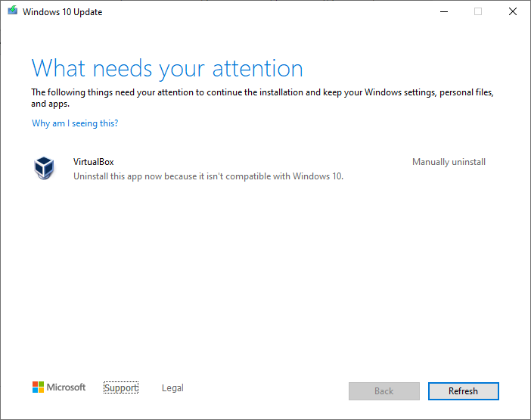Click the Refresh button

click(463, 391)
